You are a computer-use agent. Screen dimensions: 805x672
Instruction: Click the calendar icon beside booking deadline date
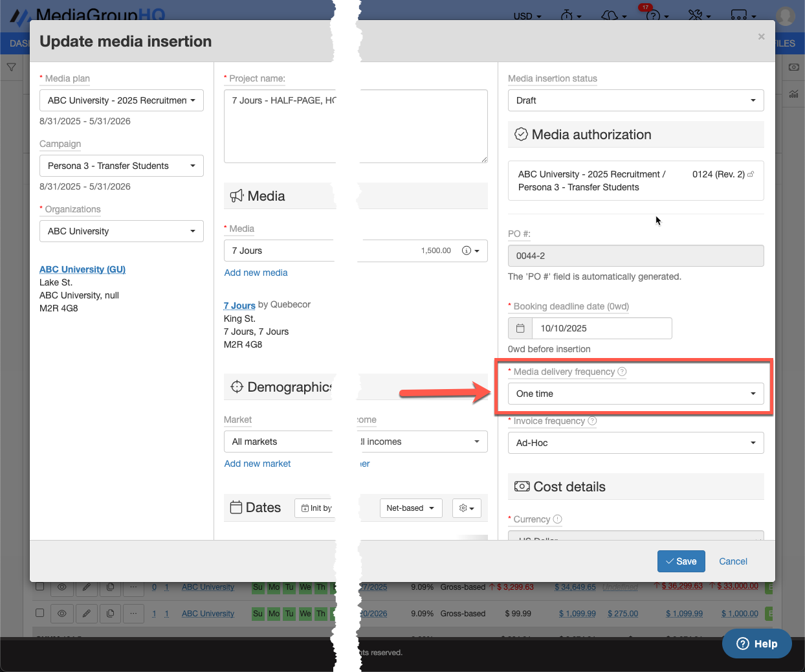(x=520, y=328)
